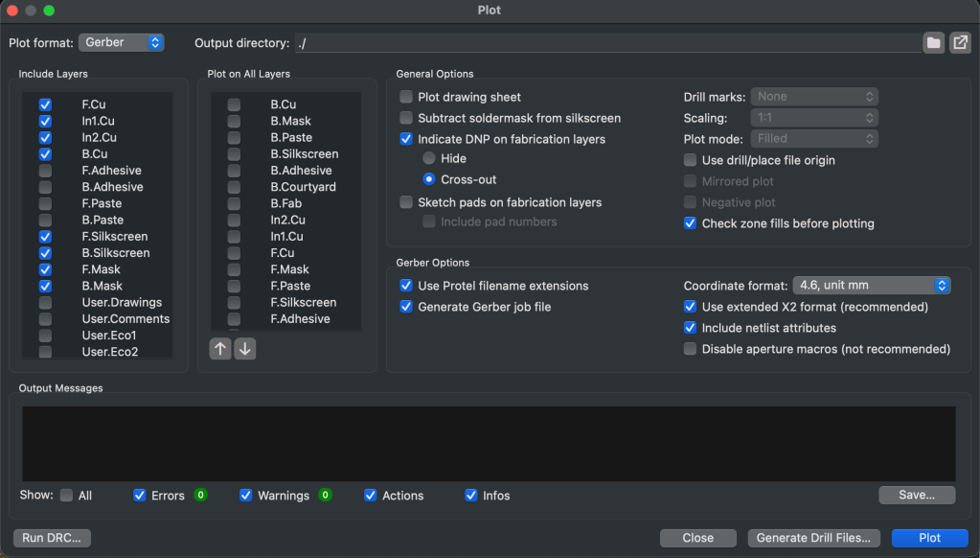Select the Hide radio button for DNP
The width and height of the screenshot is (980, 558).
[x=429, y=158]
